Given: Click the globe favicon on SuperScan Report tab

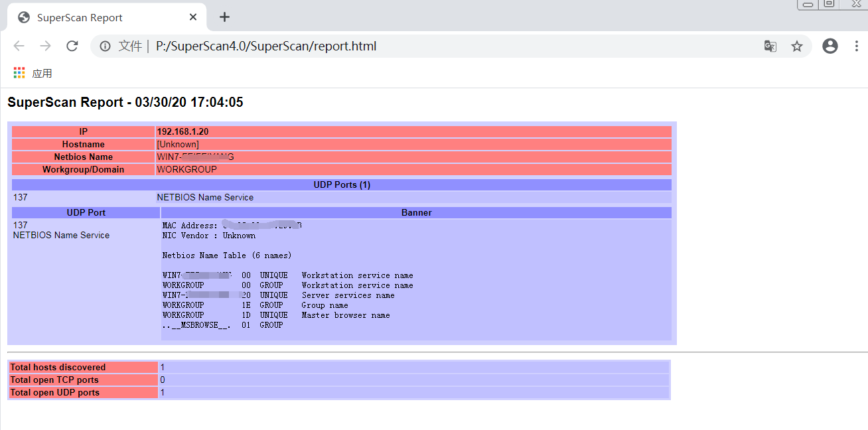Looking at the screenshot, I should pyautogui.click(x=24, y=17).
